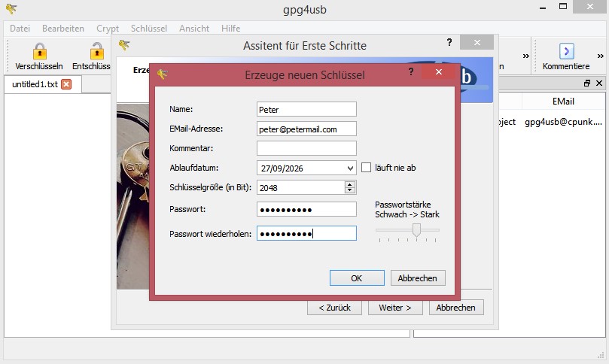
Task: Click the Verschlüsseln lock icon in toolbar
Action: click(39, 52)
